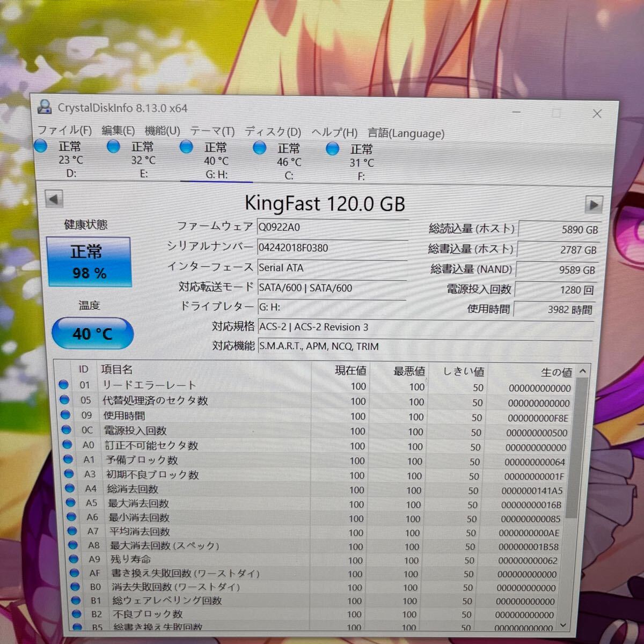Click status orb for row B2 不良ブロック数
The image size is (644, 644).
(77, 613)
